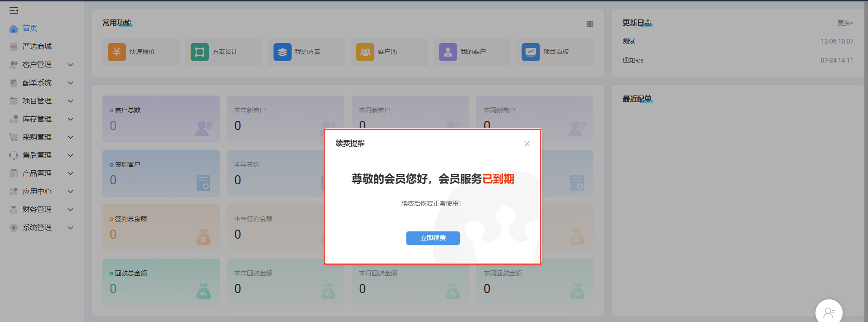Click the 配单系统 sidebar icon
This screenshot has width=868, height=322.
pos(14,83)
